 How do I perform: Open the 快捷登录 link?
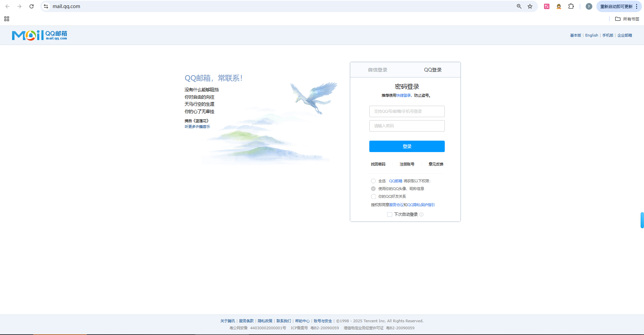click(x=404, y=95)
